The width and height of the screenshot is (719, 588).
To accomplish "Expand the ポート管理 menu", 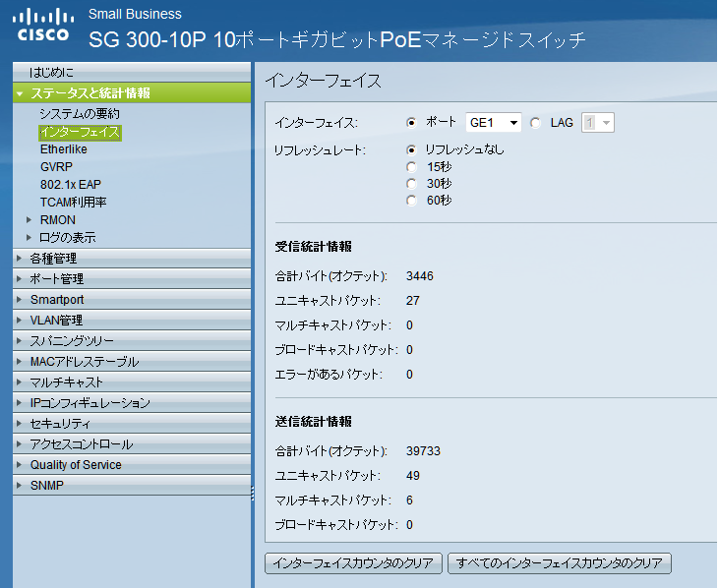I will pos(132,279).
